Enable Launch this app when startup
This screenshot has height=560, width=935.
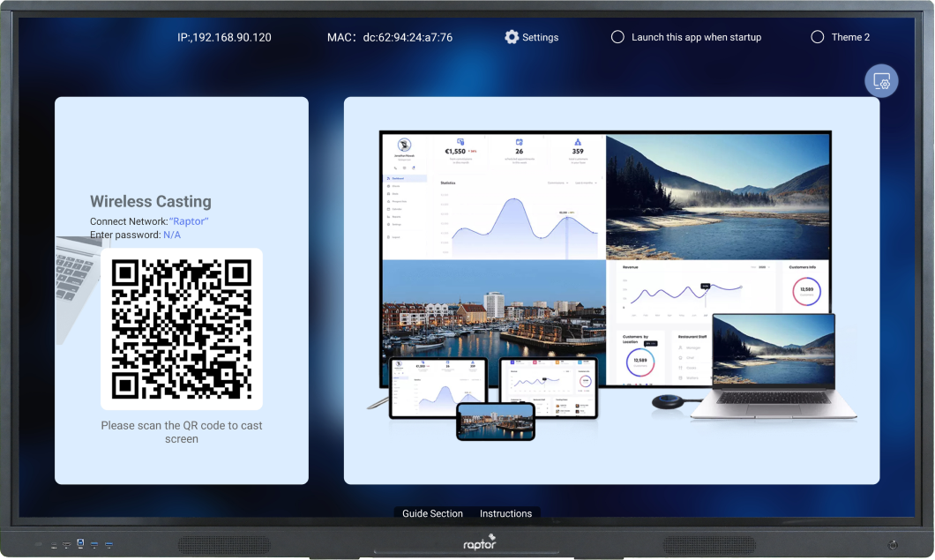pos(617,37)
